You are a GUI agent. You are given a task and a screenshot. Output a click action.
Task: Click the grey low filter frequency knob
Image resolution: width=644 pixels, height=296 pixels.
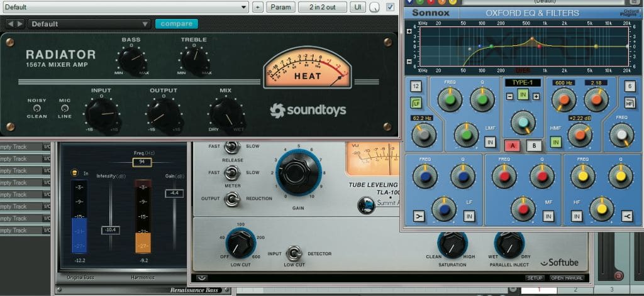tap(424, 135)
